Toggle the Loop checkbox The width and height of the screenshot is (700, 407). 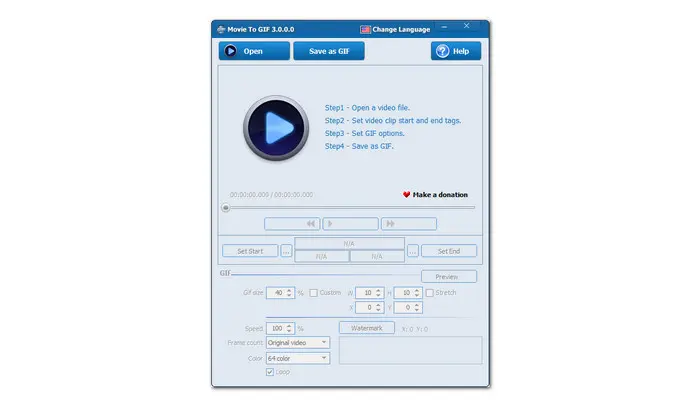tap(270, 372)
